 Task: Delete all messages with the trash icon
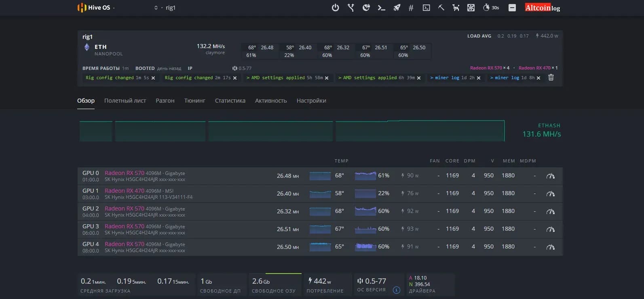coord(551,78)
